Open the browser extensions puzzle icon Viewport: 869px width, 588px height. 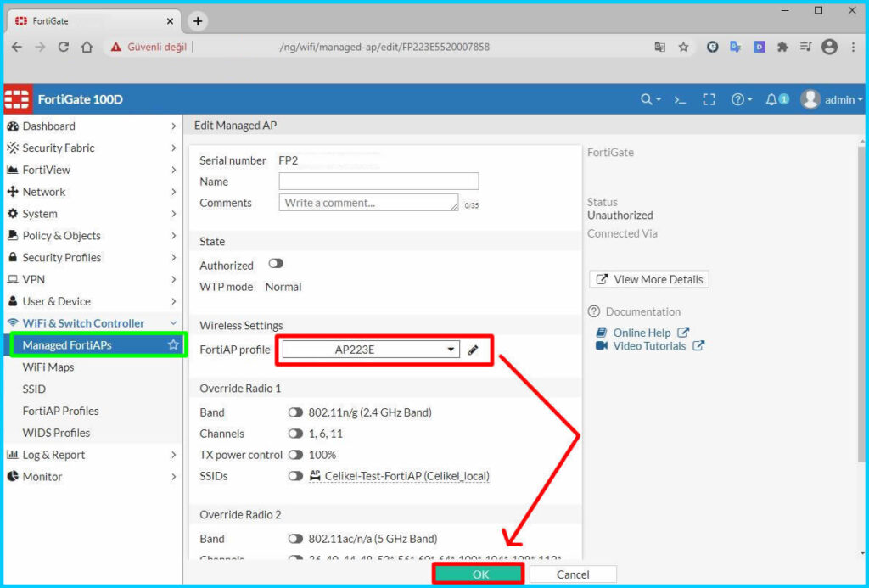[782, 48]
